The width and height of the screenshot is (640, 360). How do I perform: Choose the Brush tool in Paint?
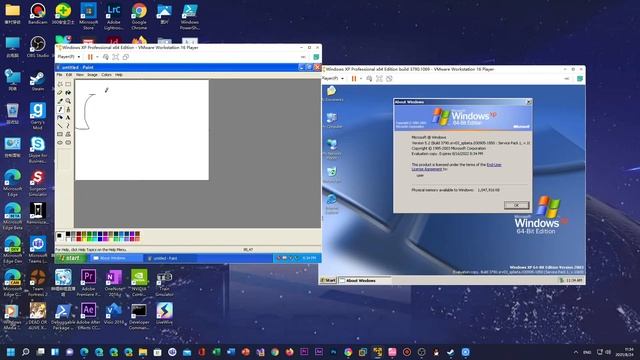point(68,109)
